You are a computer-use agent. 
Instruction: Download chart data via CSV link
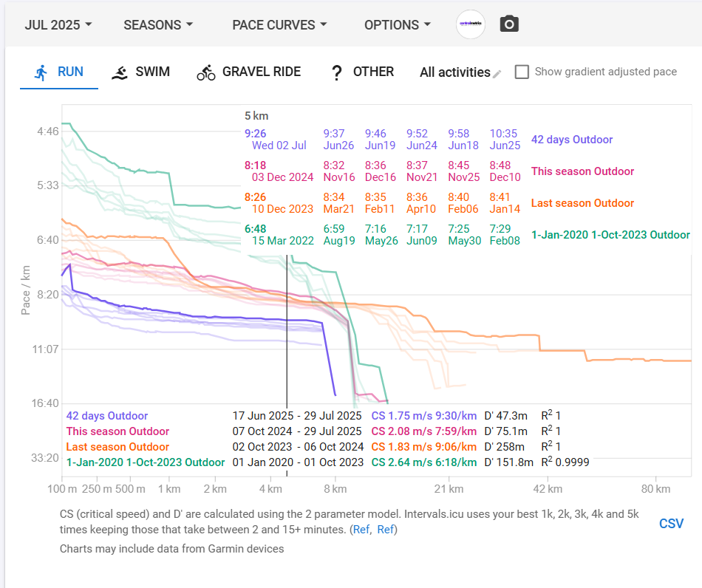671,523
